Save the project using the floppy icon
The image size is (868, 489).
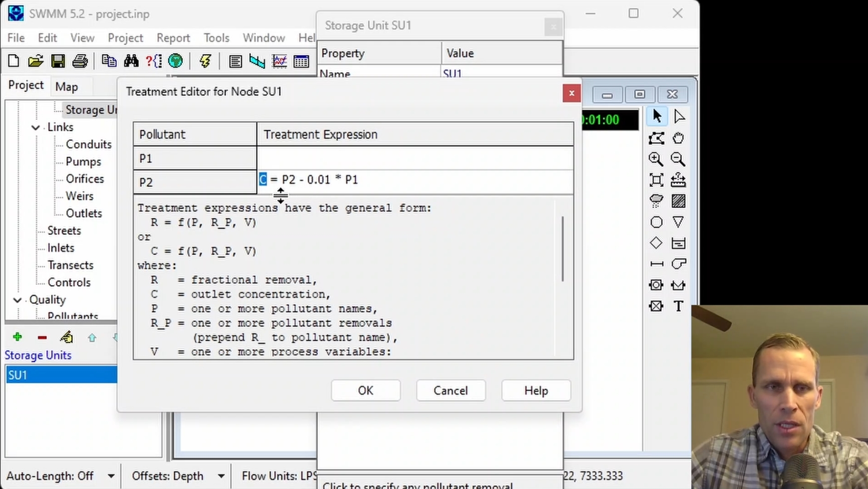58,61
